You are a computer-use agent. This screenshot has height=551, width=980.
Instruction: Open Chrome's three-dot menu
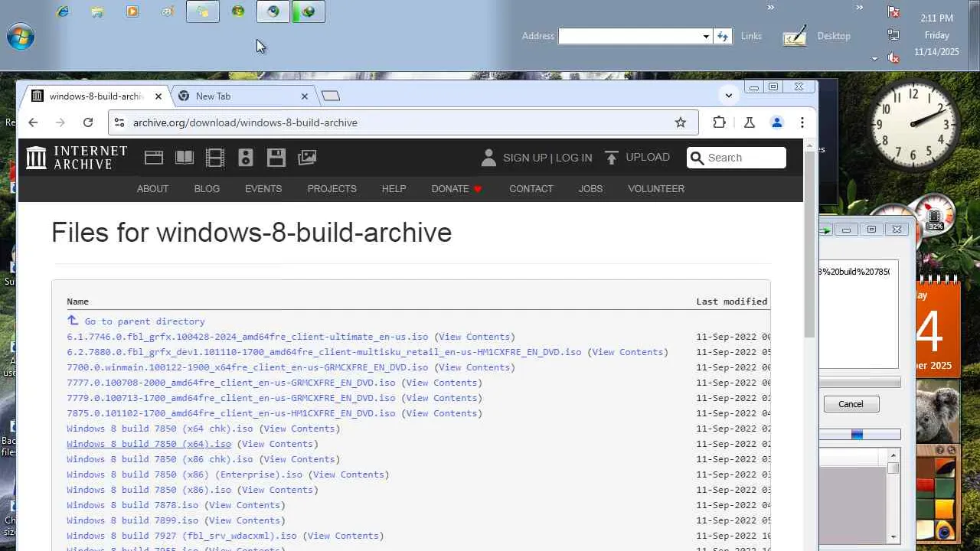(x=802, y=122)
